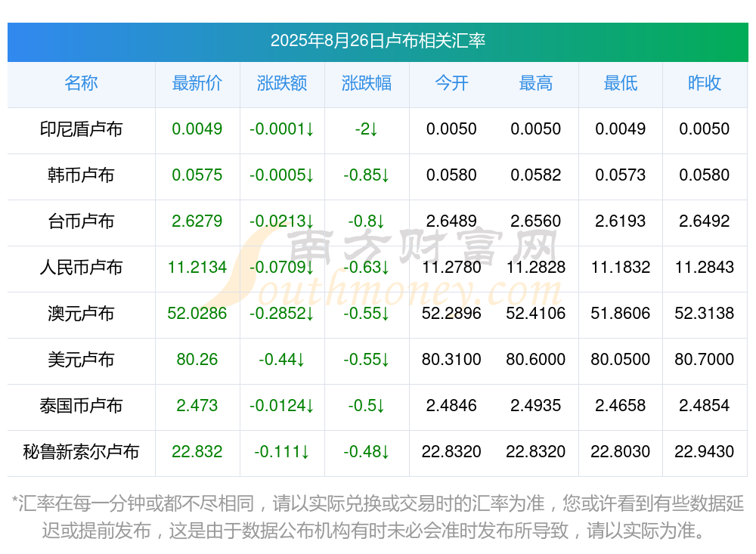Click opening price 2.4846 cell

451,406
